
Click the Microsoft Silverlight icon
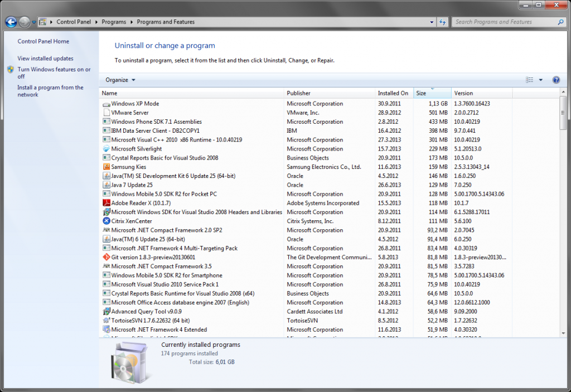[x=107, y=149]
